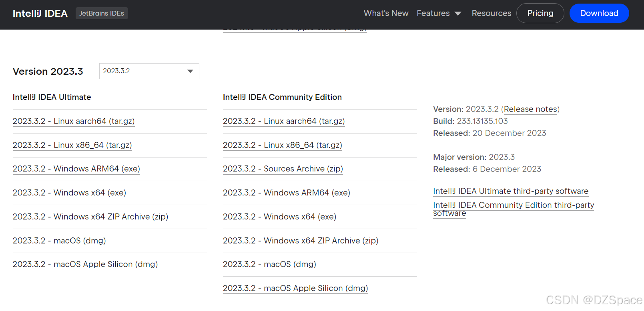Viewport: 644px width, 311px height.
Task: Open the Pricing page
Action: [540, 13]
